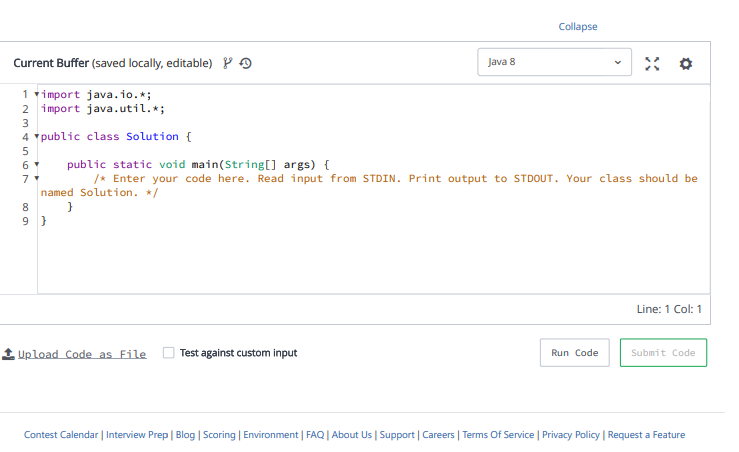Toggle fullscreen editor mode icon

pyautogui.click(x=652, y=64)
